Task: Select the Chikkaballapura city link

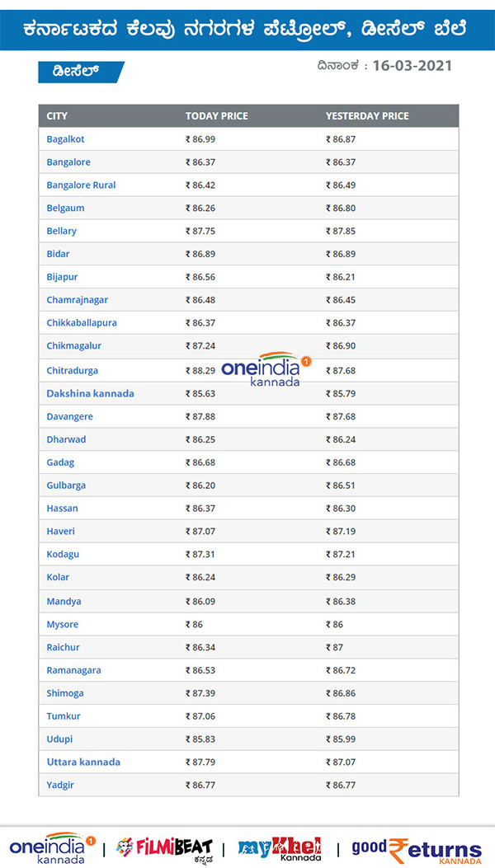Action: pyautogui.click(x=82, y=323)
